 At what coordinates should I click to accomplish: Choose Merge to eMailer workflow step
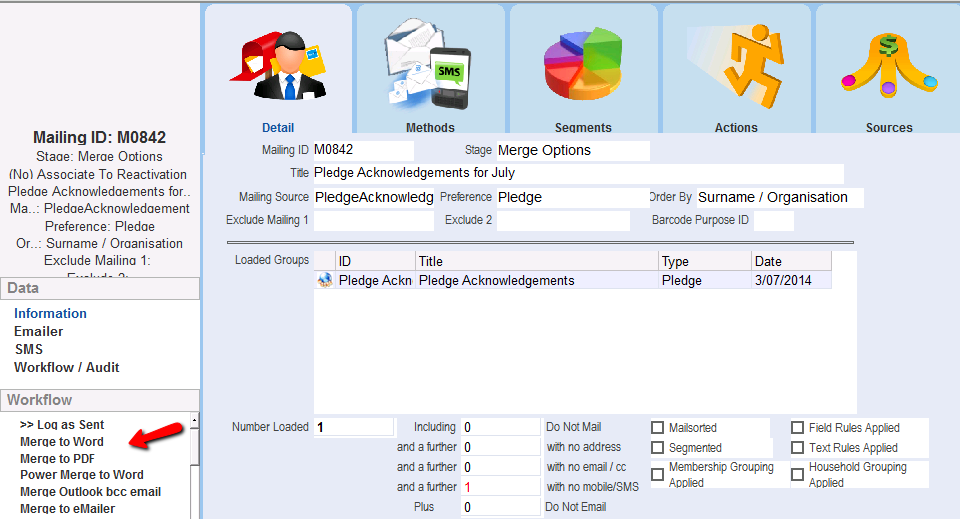[67, 509]
